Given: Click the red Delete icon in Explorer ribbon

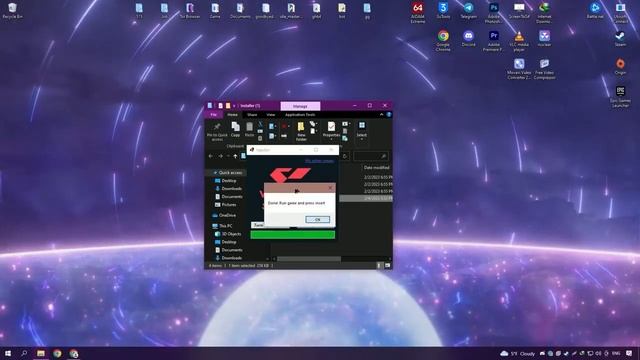Looking at the screenshot, I should click(x=284, y=127).
